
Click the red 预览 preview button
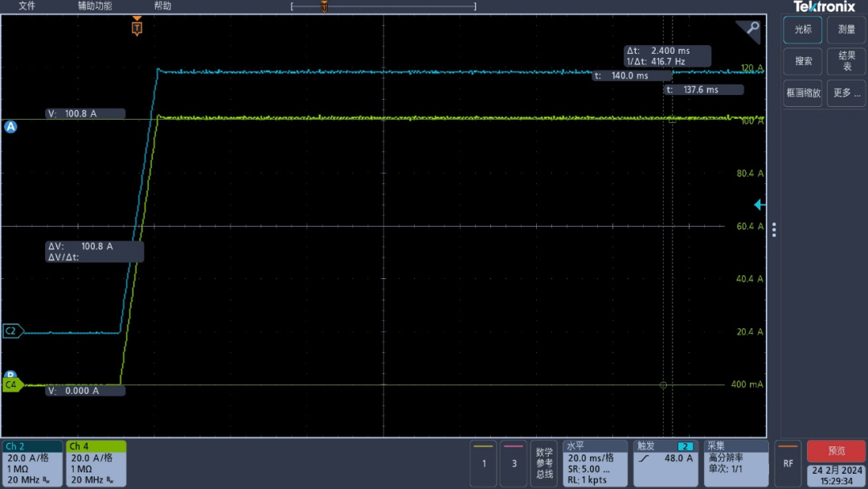836,451
